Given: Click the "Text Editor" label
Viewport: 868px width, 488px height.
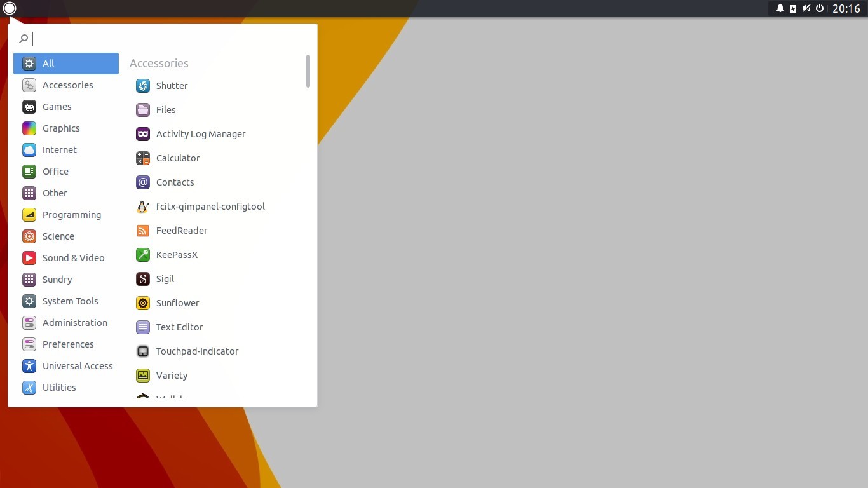Looking at the screenshot, I should 180,327.
